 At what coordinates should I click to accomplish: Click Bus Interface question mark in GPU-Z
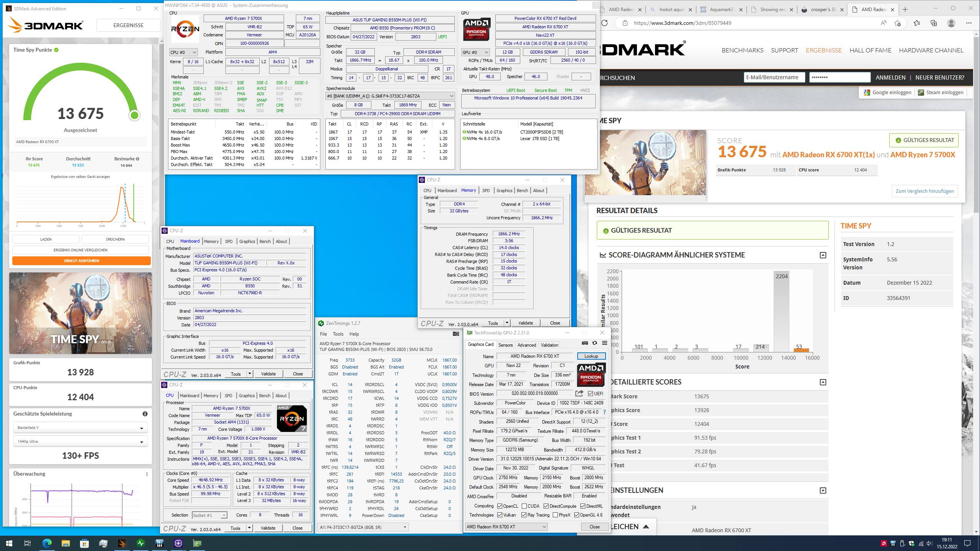(x=604, y=412)
